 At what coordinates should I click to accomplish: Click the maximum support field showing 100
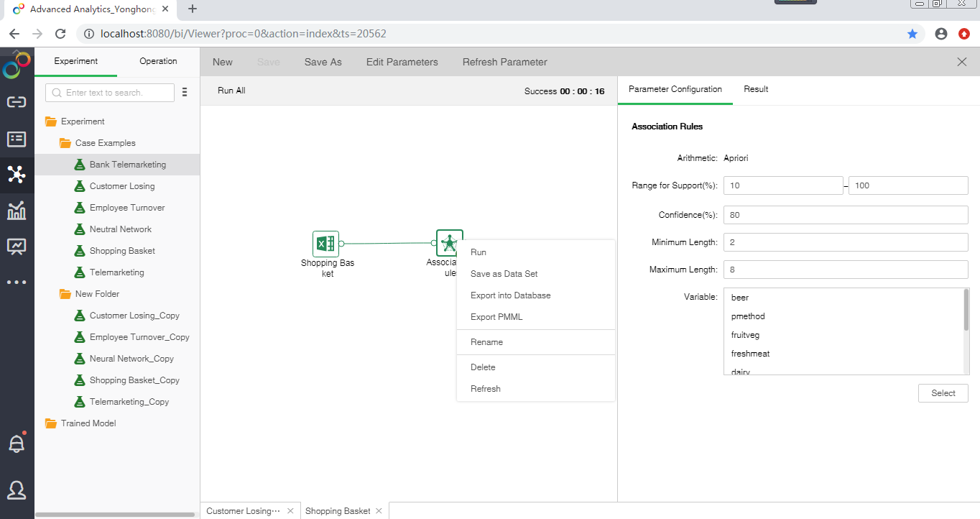[908, 185]
